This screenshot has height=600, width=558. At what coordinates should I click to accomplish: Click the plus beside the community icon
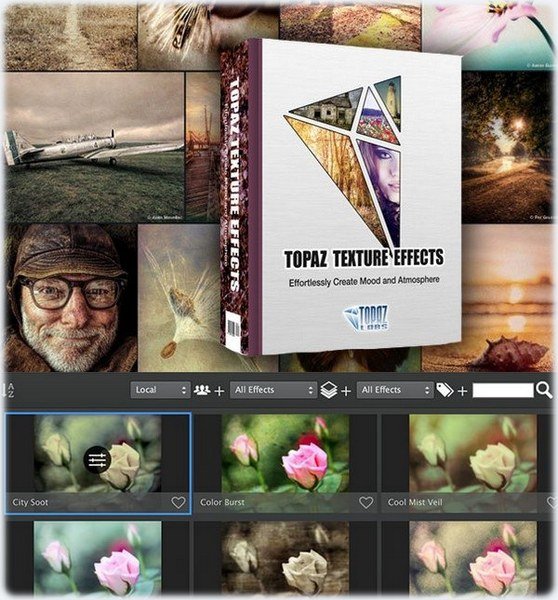click(219, 391)
